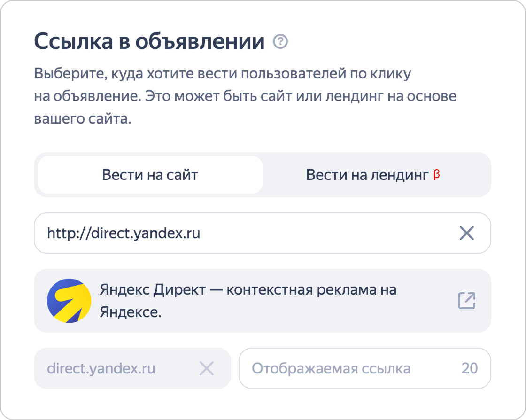
Task: Click the text line "вашего сайта."
Action: pyautogui.click(x=83, y=119)
